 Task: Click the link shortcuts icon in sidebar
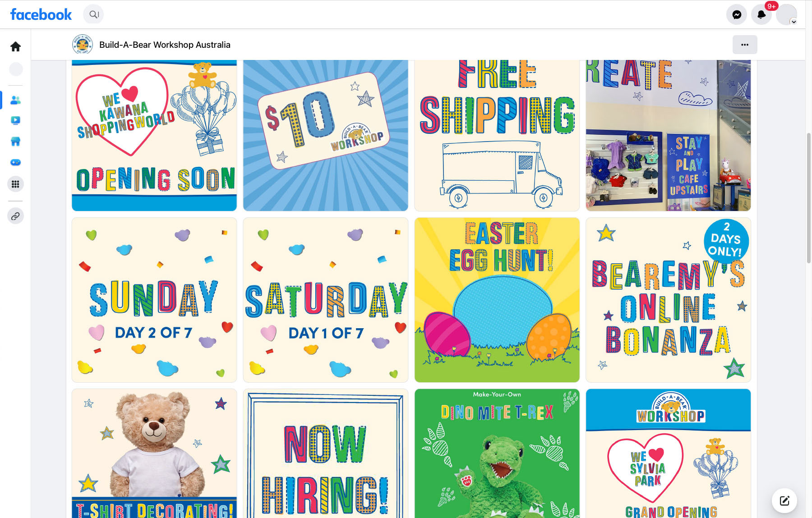[x=15, y=216]
